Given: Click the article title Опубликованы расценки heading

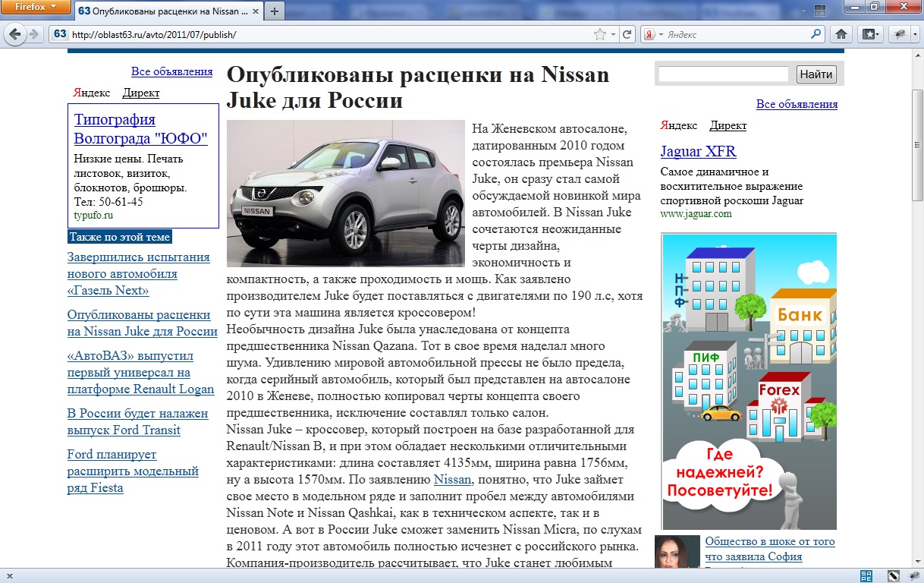Looking at the screenshot, I should coord(418,88).
